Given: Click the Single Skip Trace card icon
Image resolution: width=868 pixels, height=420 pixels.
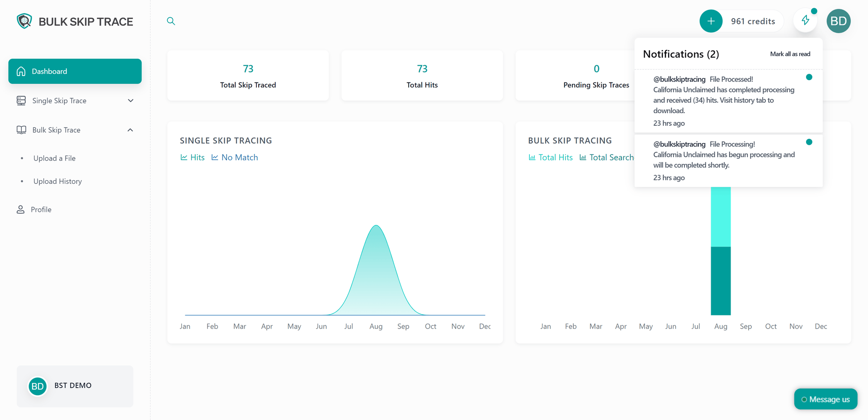Looking at the screenshot, I should tap(21, 100).
